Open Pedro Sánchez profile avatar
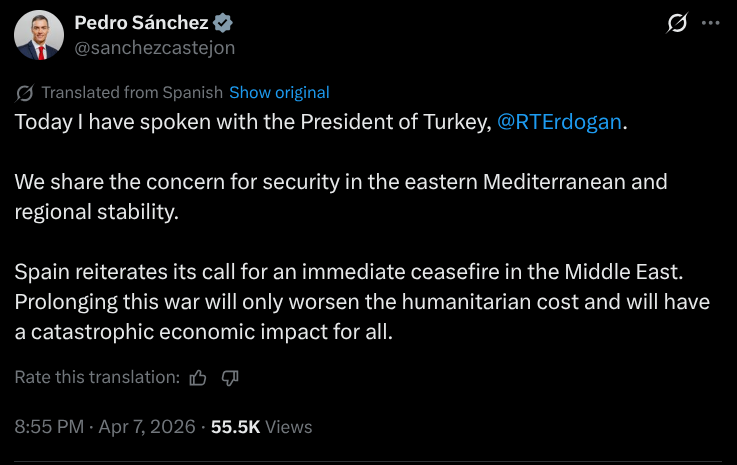Image resolution: width=737 pixels, height=465 pixels. tap(40, 35)
